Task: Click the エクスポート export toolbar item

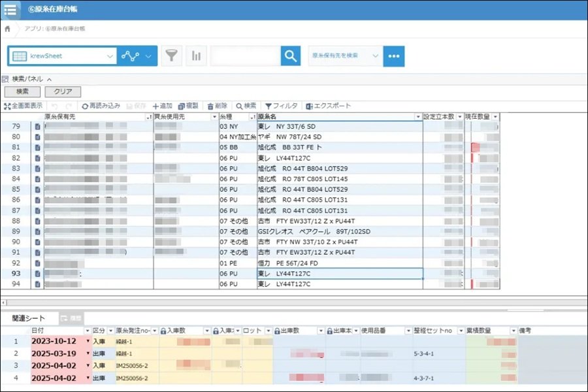Action: tap(328, 106)
